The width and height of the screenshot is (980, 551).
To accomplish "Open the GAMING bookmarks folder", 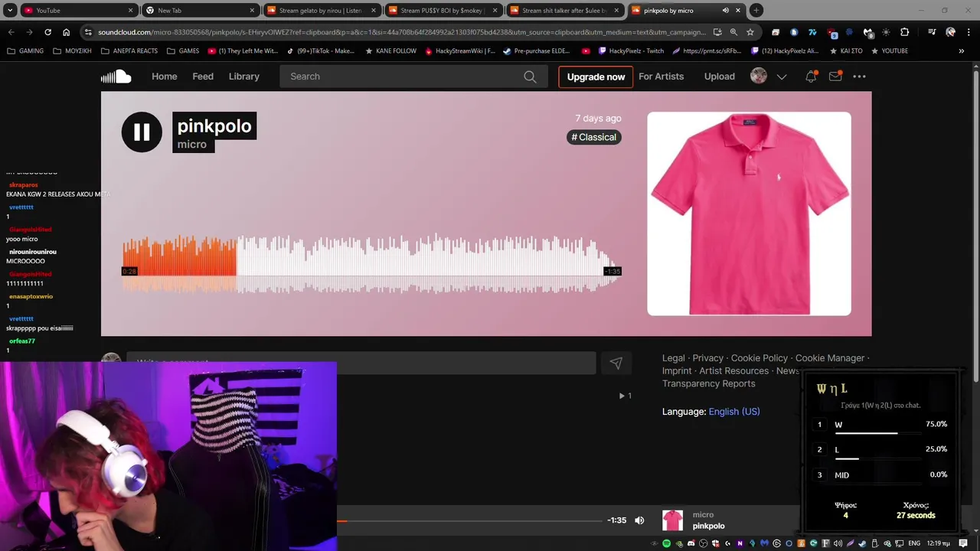I will [25, 51].
